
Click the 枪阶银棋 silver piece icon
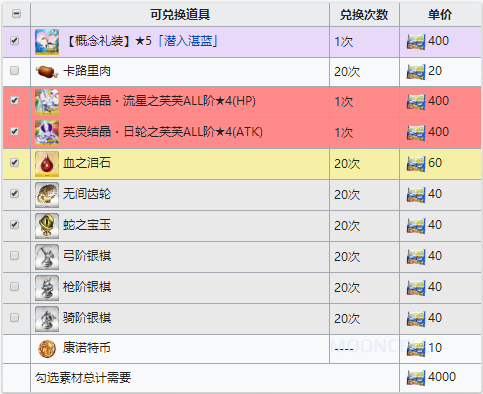click(x=47, y=288)
